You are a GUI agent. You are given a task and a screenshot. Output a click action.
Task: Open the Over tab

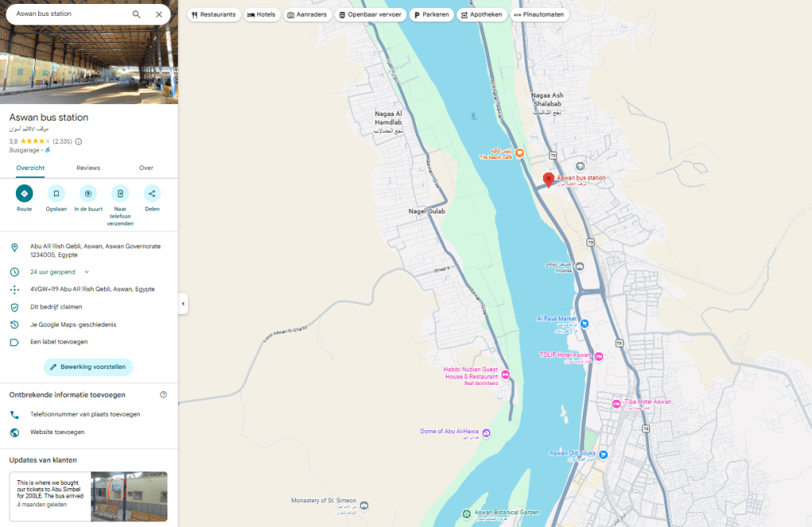(146, 167)
